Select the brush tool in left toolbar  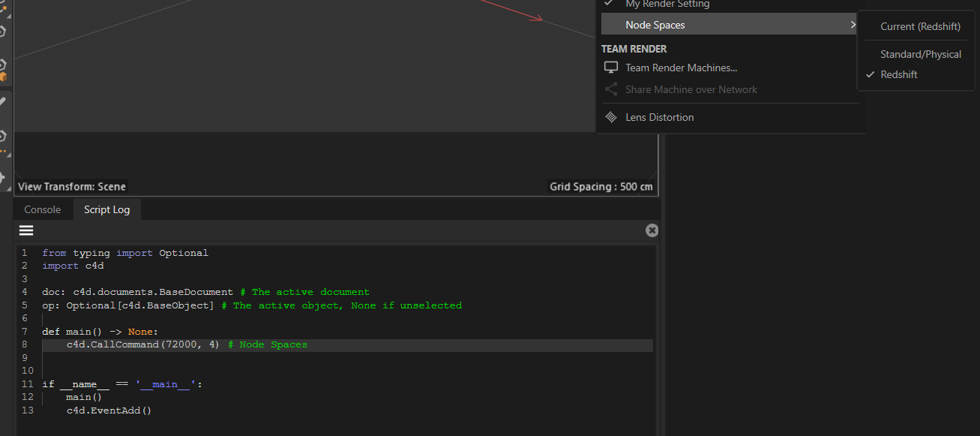[x=3, y=101]
